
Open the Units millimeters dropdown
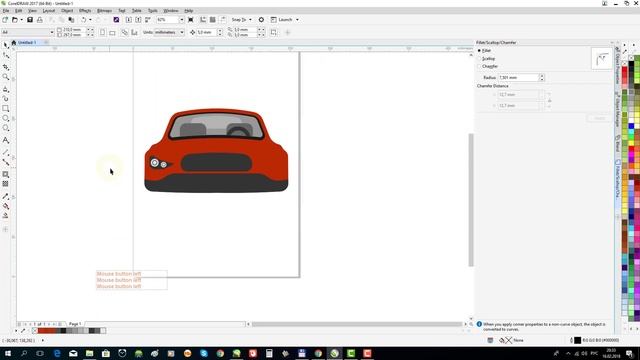tap(182, 32)
